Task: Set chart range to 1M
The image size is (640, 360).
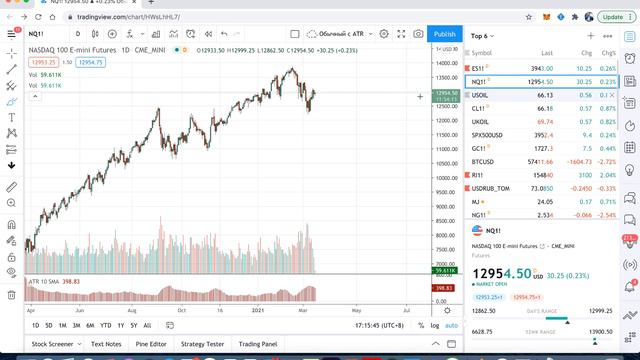Action: pos(62,325)
